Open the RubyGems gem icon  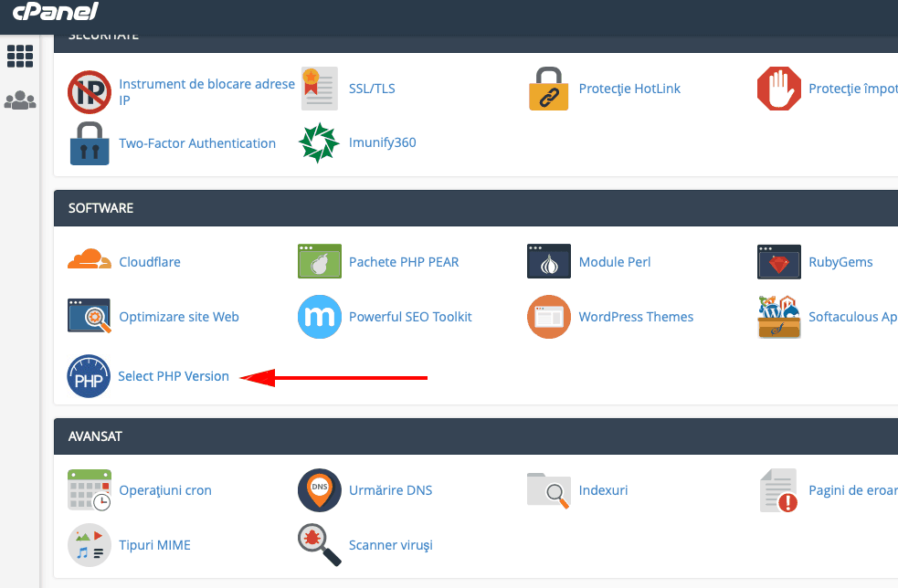tap(778, 261)
